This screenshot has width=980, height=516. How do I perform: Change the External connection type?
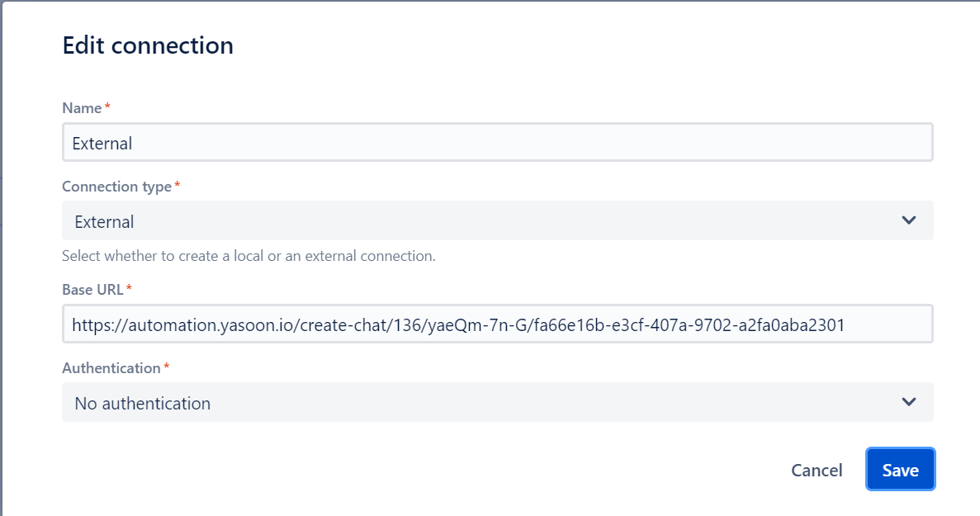(x=495, y=220)
